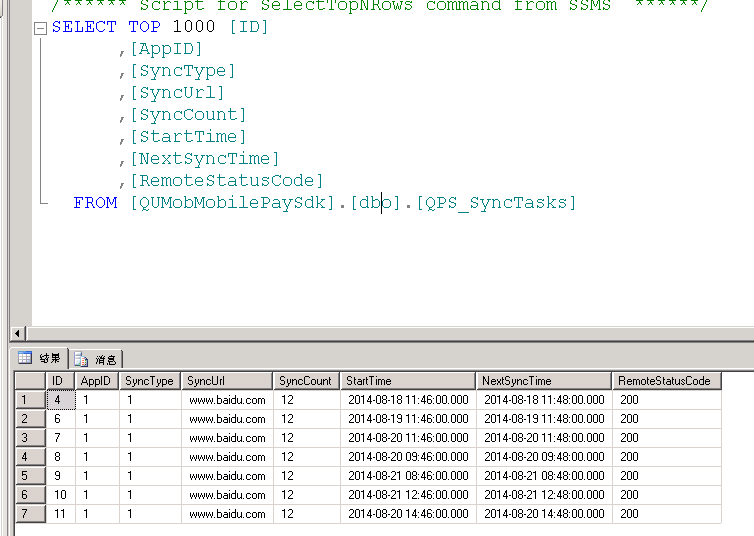Click the StartTime cell 2014-08-21 08:46:00.000

(x=407, y=476)
